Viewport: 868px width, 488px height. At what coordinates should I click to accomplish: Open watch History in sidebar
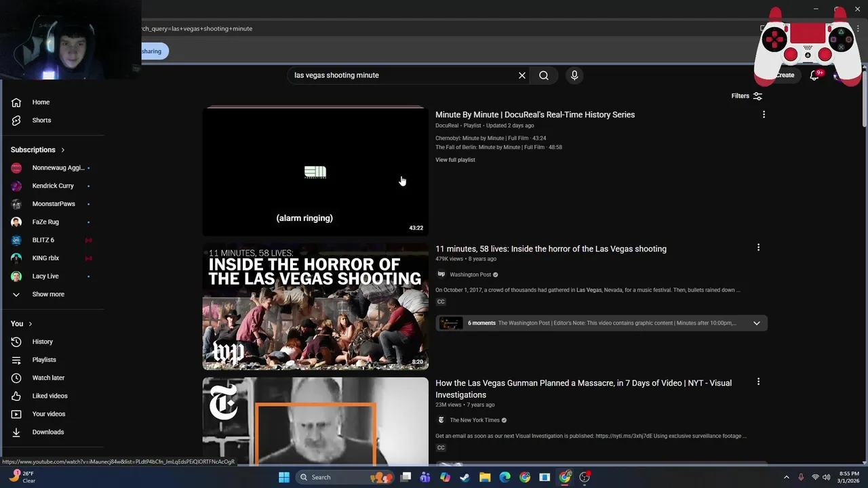coord(42,342)
